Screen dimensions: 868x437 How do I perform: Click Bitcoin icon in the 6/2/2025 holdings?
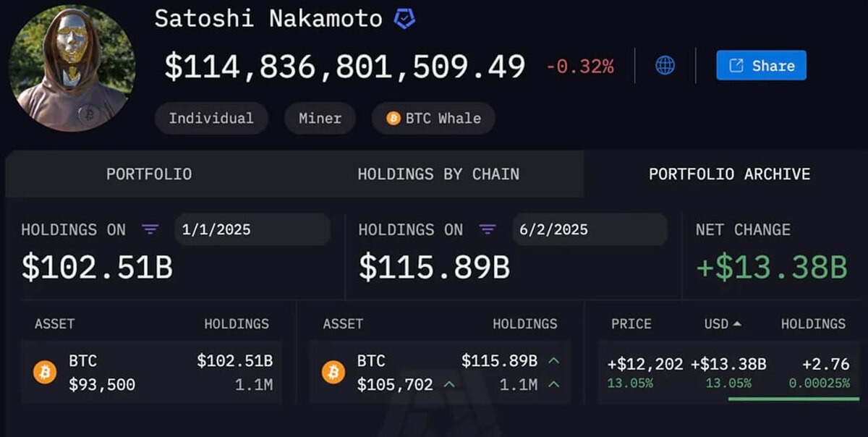click(333, 373)
